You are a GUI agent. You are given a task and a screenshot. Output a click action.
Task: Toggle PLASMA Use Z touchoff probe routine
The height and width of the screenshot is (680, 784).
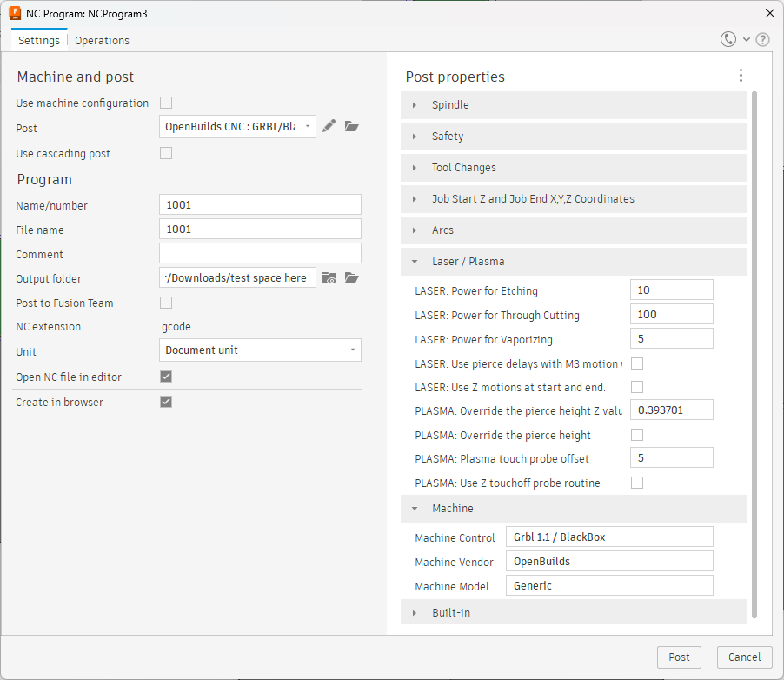pos(637,483)
